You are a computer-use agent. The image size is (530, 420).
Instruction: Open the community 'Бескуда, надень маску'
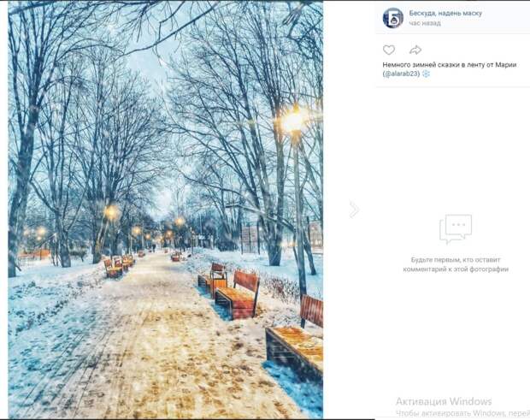tap(445, 13)
